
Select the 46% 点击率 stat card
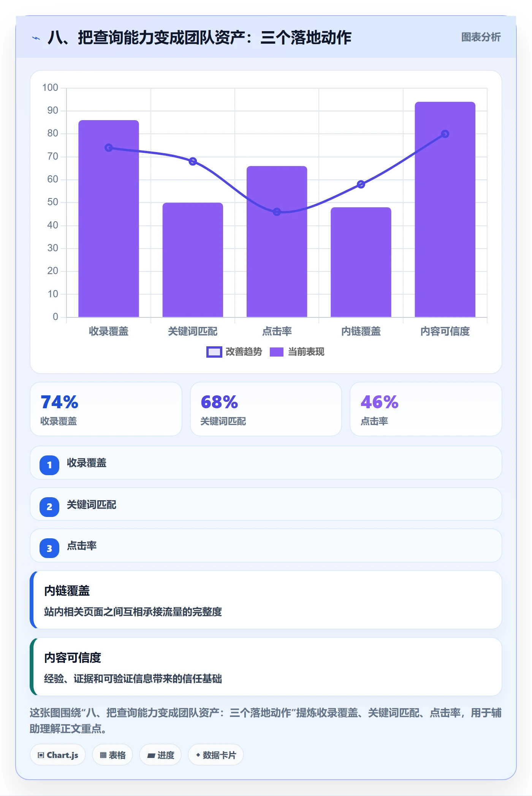coord(426,409)
